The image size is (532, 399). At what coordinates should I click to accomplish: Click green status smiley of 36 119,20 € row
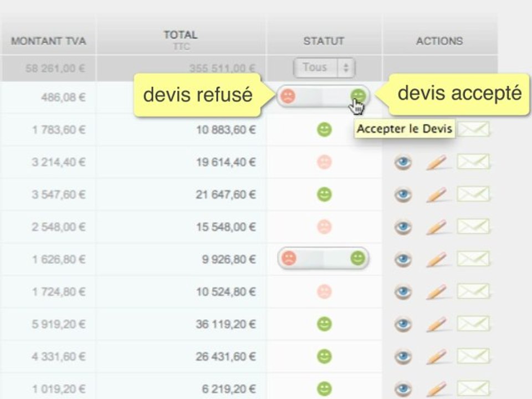[x=324, y=324]
